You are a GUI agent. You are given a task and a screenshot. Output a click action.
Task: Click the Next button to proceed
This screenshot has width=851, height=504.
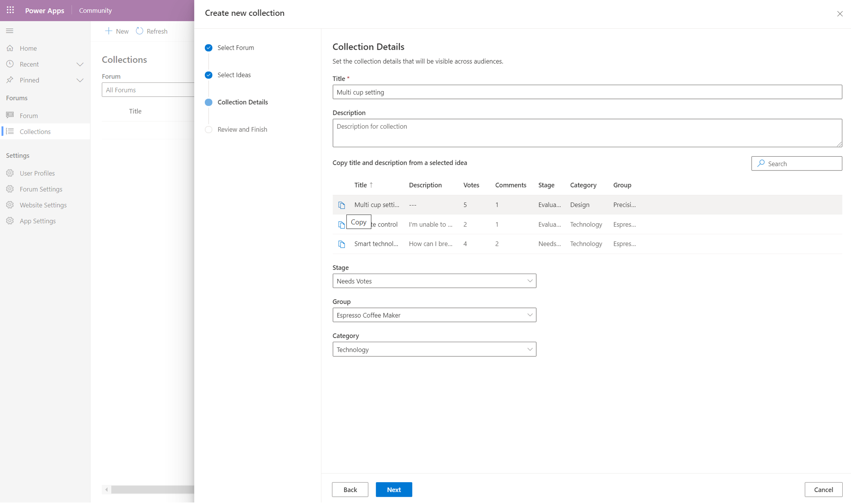click(394, 489)
